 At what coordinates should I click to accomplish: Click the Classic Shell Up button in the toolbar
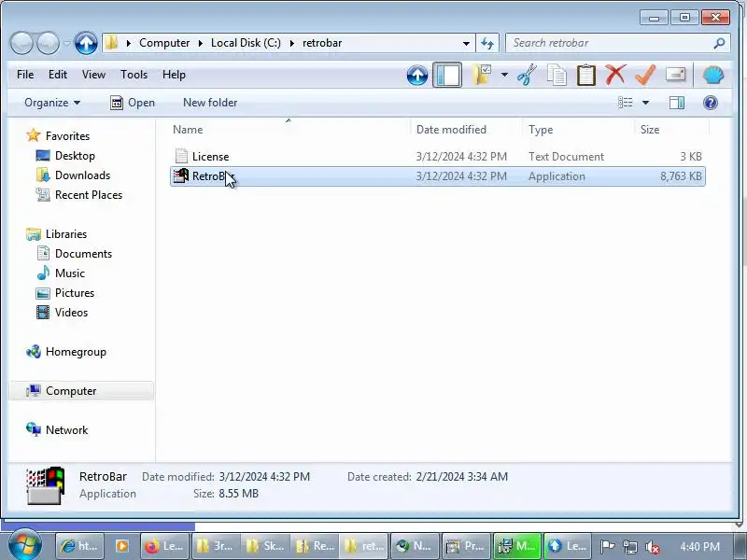pos(417,76)
